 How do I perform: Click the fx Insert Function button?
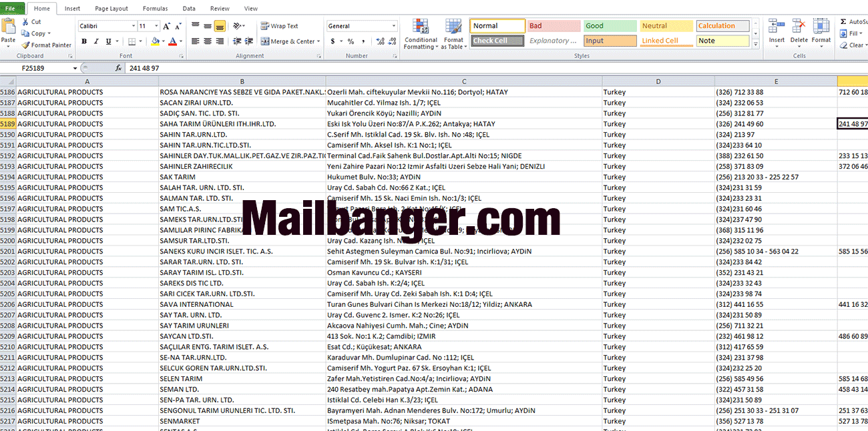(x=118, y=68)
